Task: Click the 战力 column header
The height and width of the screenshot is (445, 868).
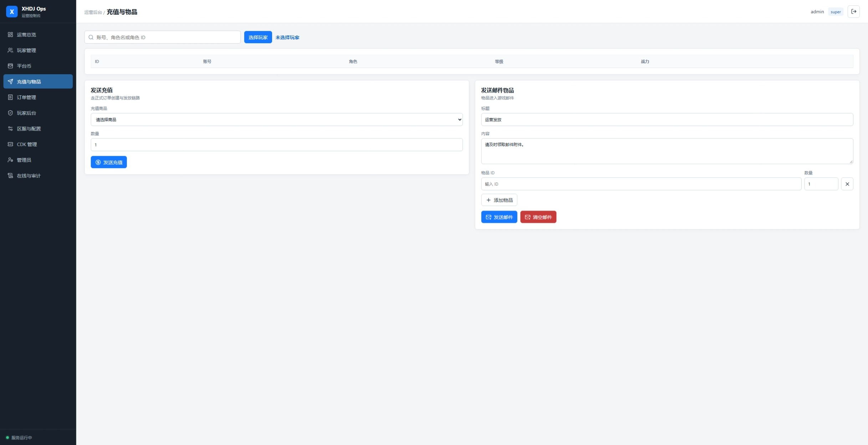Action: 645,61
